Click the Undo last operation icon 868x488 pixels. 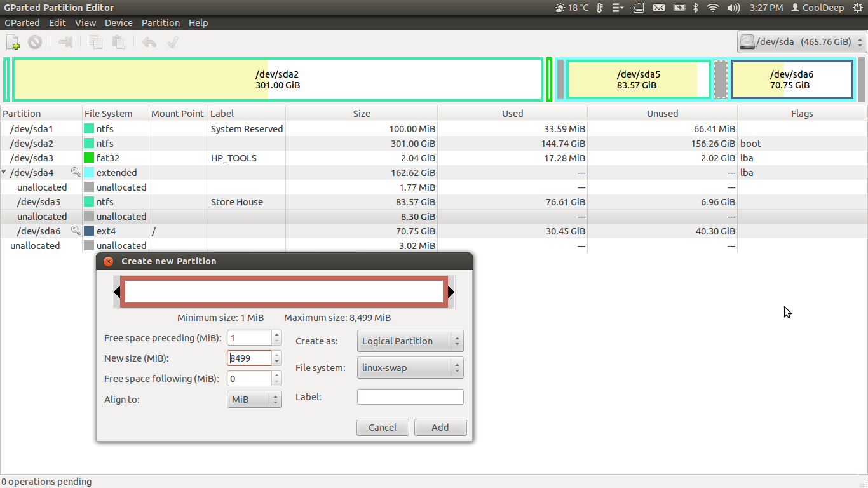pyautogui.click(x=149, y=43)
